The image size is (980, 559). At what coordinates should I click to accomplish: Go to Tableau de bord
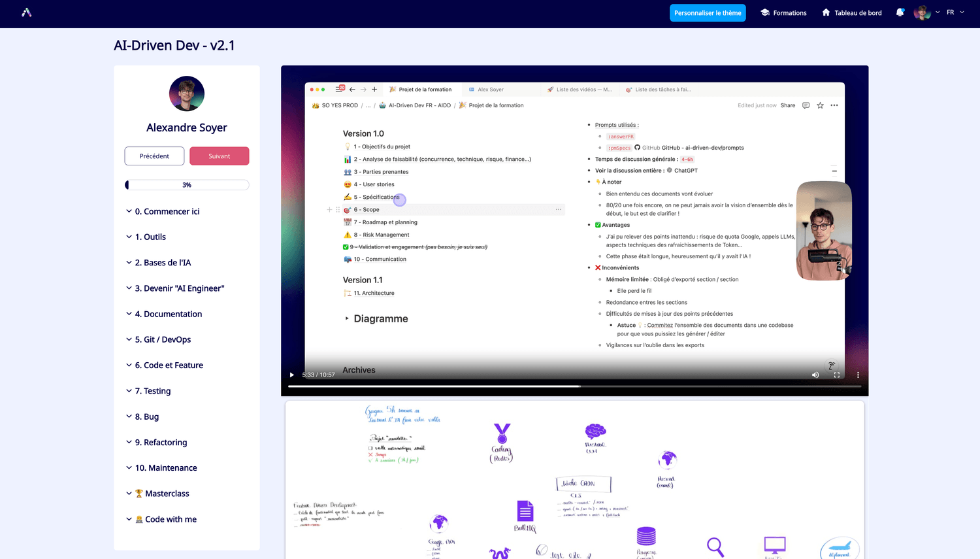pos(852,13)
